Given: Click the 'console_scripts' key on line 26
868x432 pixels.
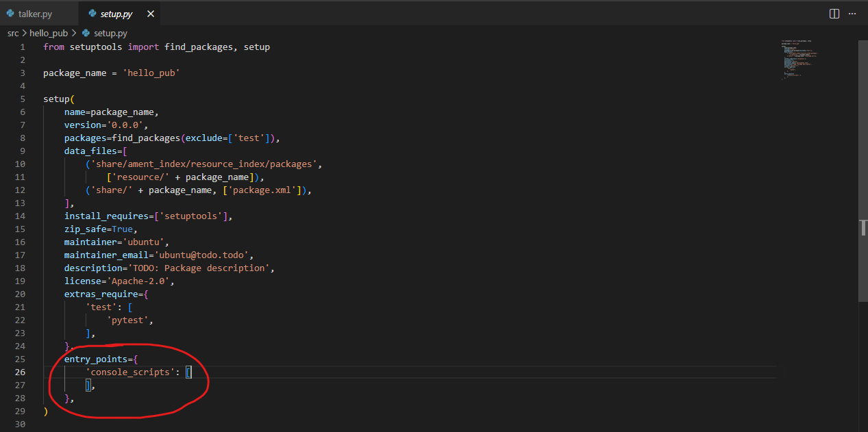Looking at the screenshot, I should (130, 372).
